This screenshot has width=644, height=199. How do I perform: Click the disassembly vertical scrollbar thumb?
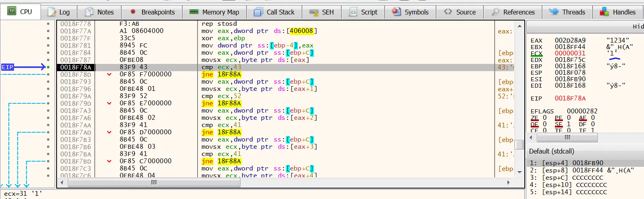tap(520, 145)
